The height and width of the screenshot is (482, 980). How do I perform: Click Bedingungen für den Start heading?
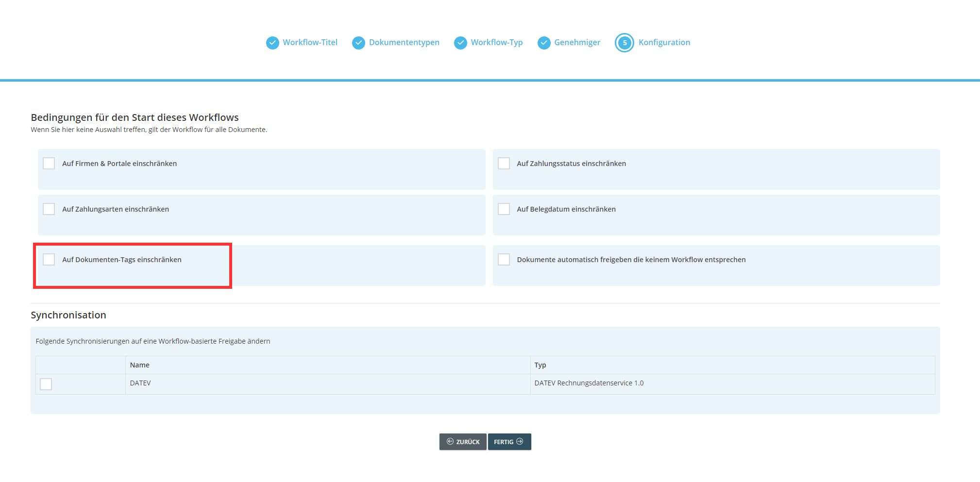[x=135, y=117]
